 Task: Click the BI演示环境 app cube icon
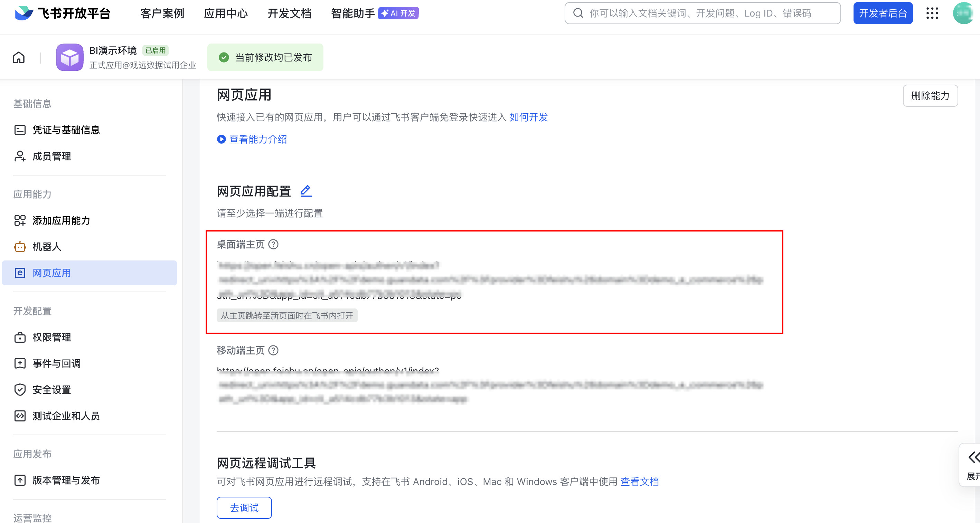[x=69, y=57]
